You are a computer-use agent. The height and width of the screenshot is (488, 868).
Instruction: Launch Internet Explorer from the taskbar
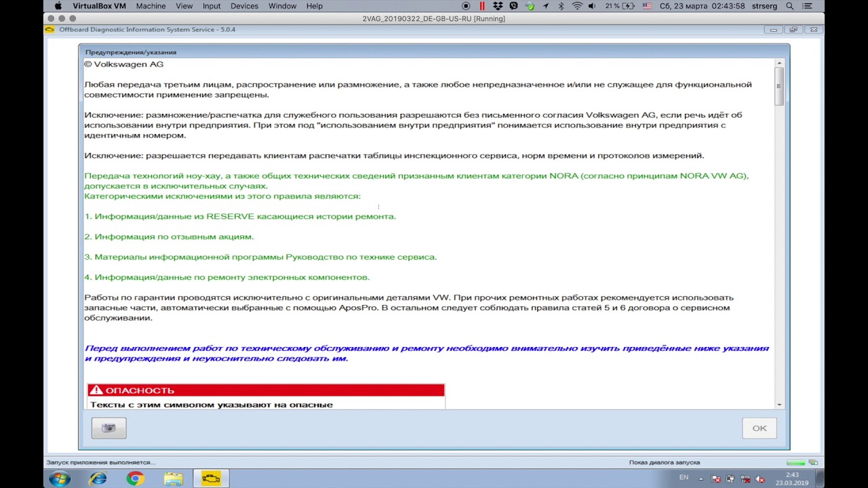coord(98,479)
